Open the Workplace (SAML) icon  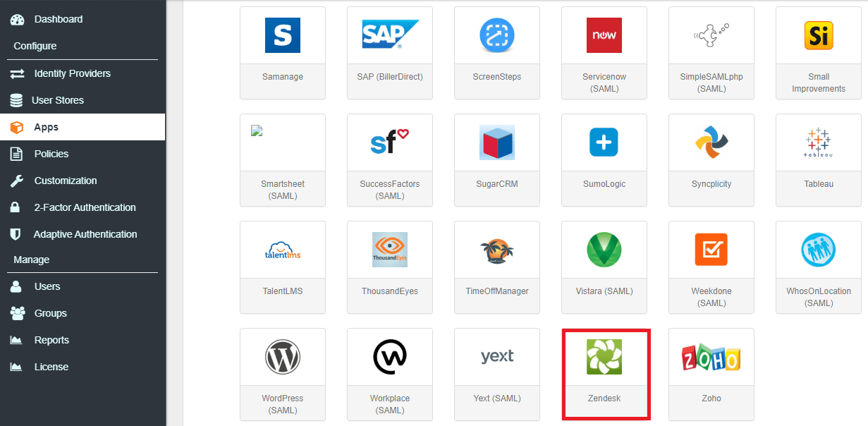[390, 356]
